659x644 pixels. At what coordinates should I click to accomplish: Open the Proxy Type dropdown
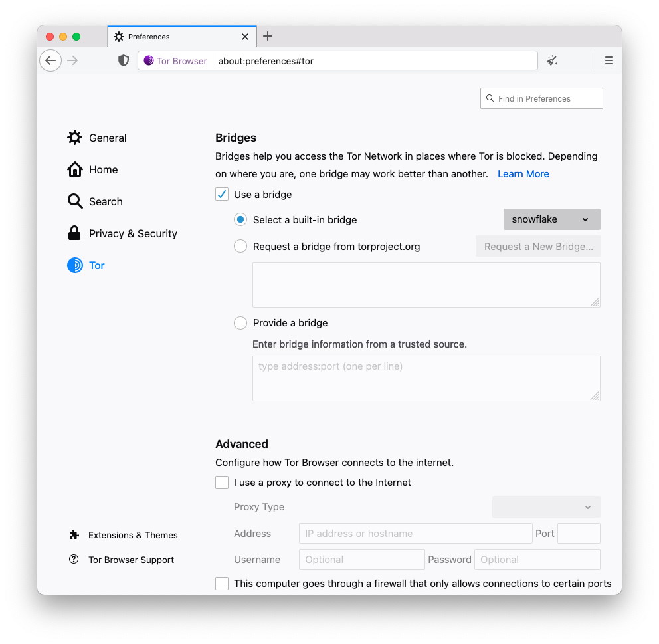pos(546,507)
